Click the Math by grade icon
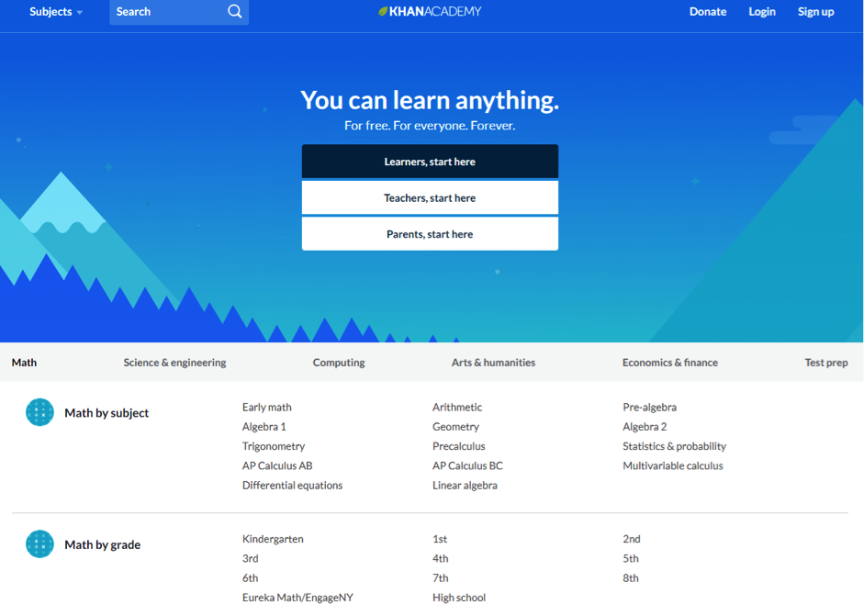This screenshot has height=616, width=864. pyautogui.click(x=39, y=544)
